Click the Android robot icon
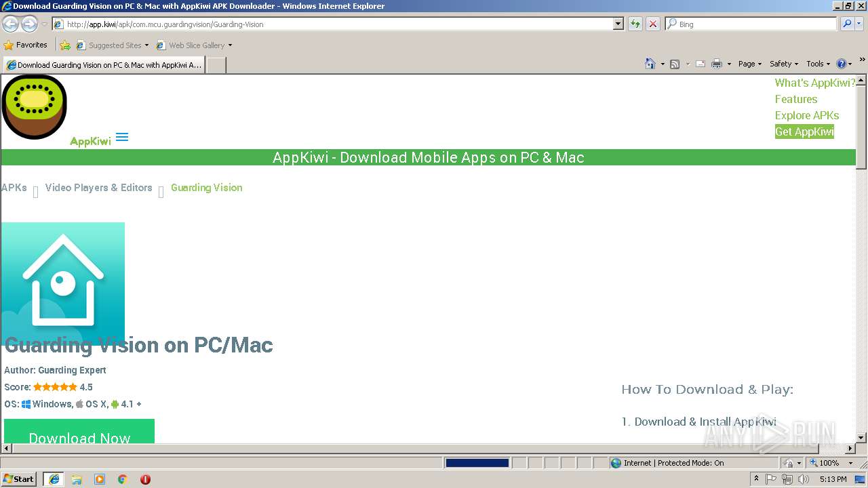Viewport: 868px width, 488px height. coord(115,404)
